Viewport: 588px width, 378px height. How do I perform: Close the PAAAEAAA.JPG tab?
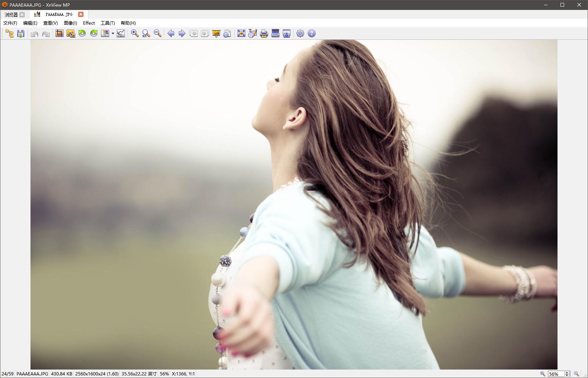[x=81, y=14]
